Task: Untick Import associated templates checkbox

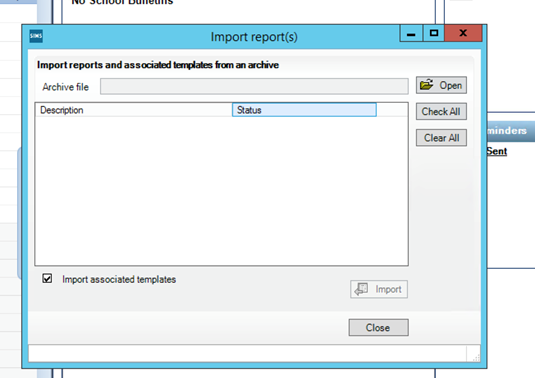Action: tap(47, 278)
